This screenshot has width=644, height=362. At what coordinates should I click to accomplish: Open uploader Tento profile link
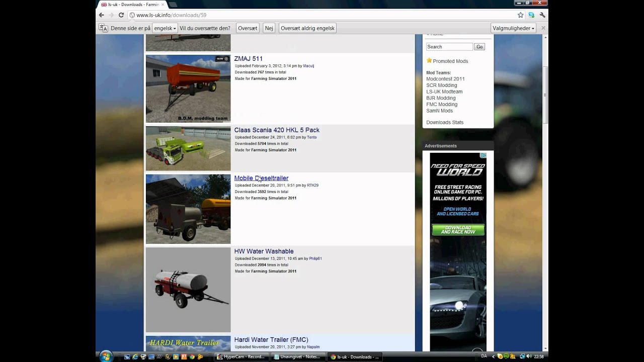point(312,137)
